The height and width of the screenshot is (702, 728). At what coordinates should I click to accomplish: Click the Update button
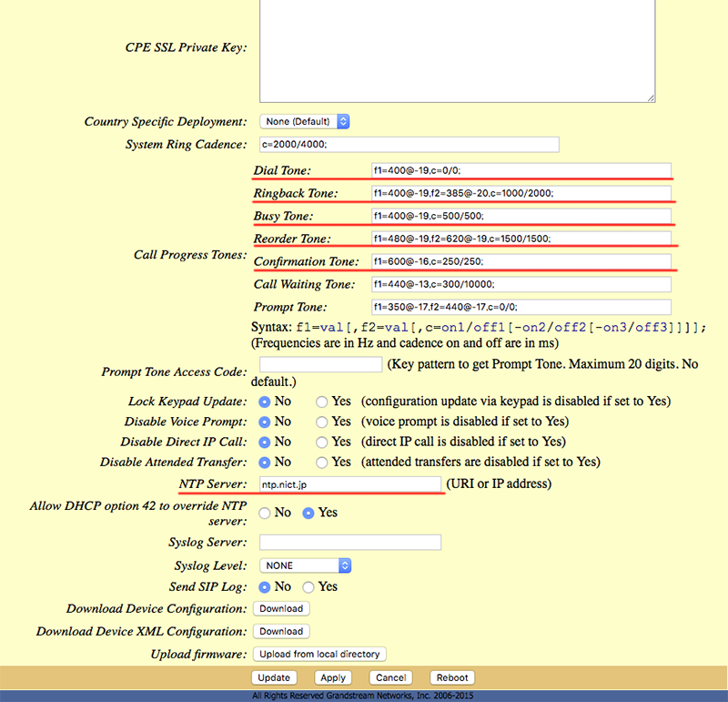point(274,677)
